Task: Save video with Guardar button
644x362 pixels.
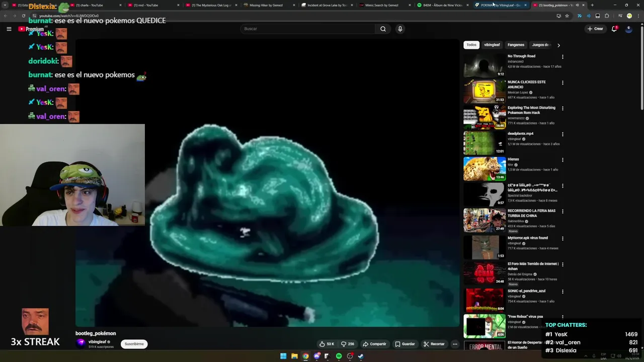Action: point(405,344)
